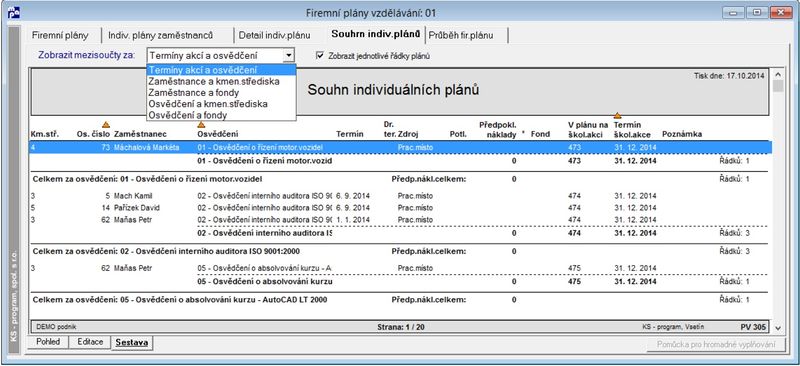Viewport: 800px width, 366px height.
Task: Choose 'Zaměstnance a kmen.střediska' option
Action: point(221,81)
